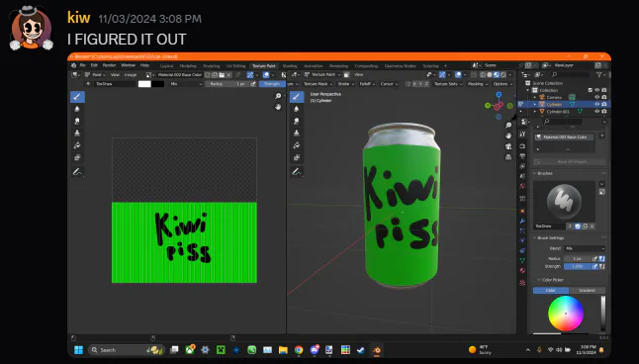Switch orthographic/perspective grid icon in 3D viewport
This screenshot has height=364, width=639.
(508, 157)
